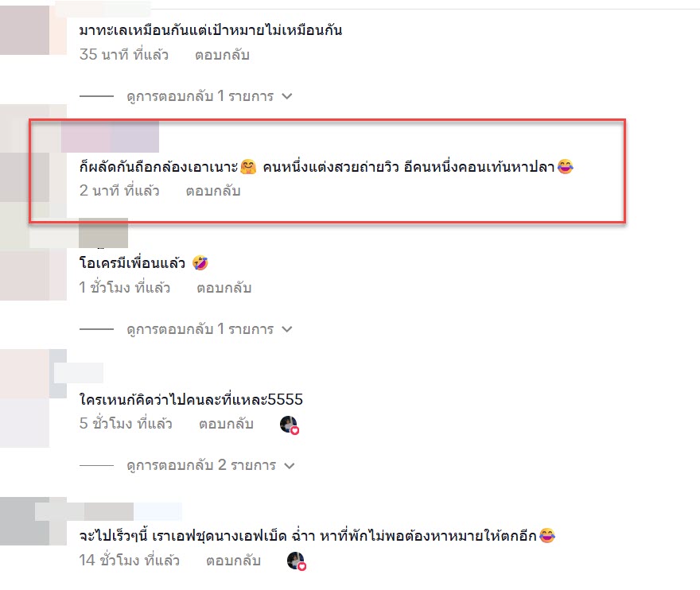Screen dimensions: 700x590
Task: Reply to the 35 นาที comment
Action: (x=222, y=55)
